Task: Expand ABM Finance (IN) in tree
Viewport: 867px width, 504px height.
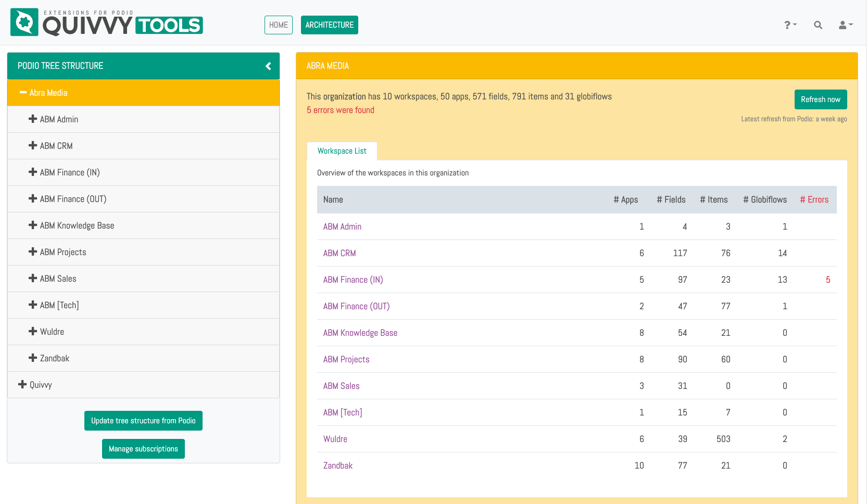Action: pos(33,172)
